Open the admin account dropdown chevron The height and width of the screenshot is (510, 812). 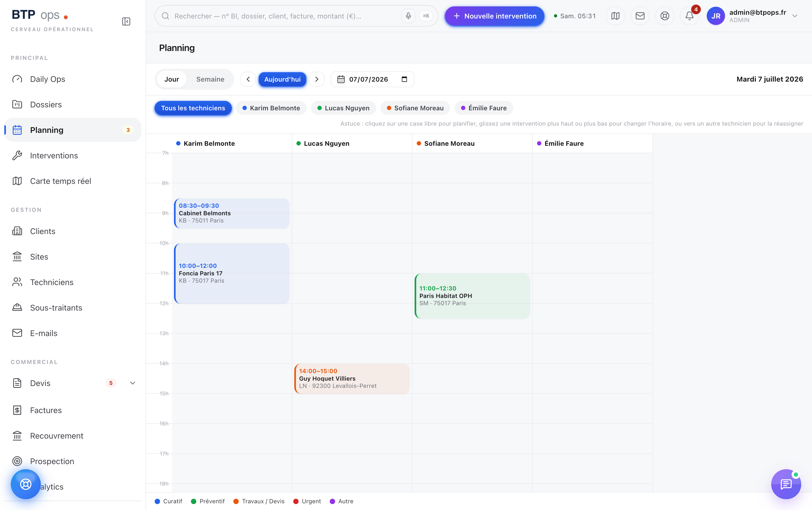795,16
